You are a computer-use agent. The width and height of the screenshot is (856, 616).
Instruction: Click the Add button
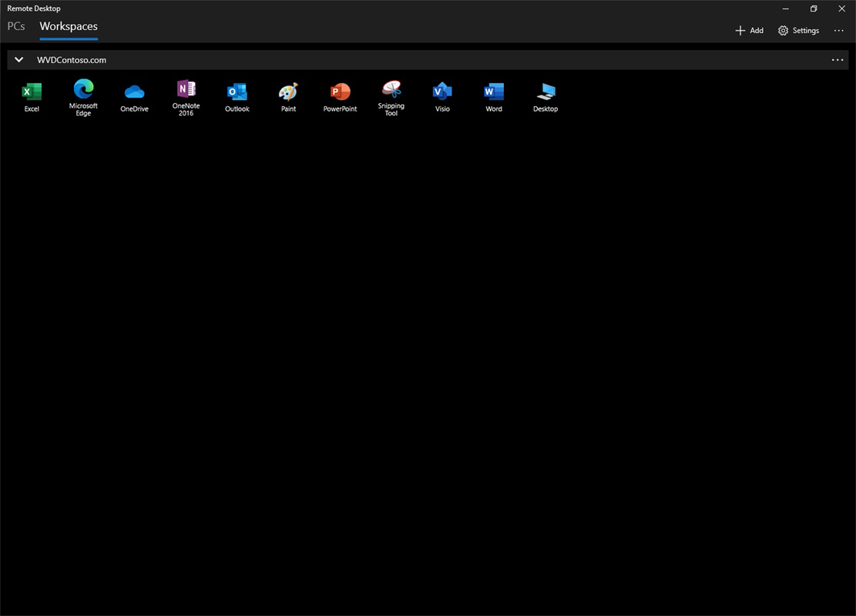coord(748,30)
